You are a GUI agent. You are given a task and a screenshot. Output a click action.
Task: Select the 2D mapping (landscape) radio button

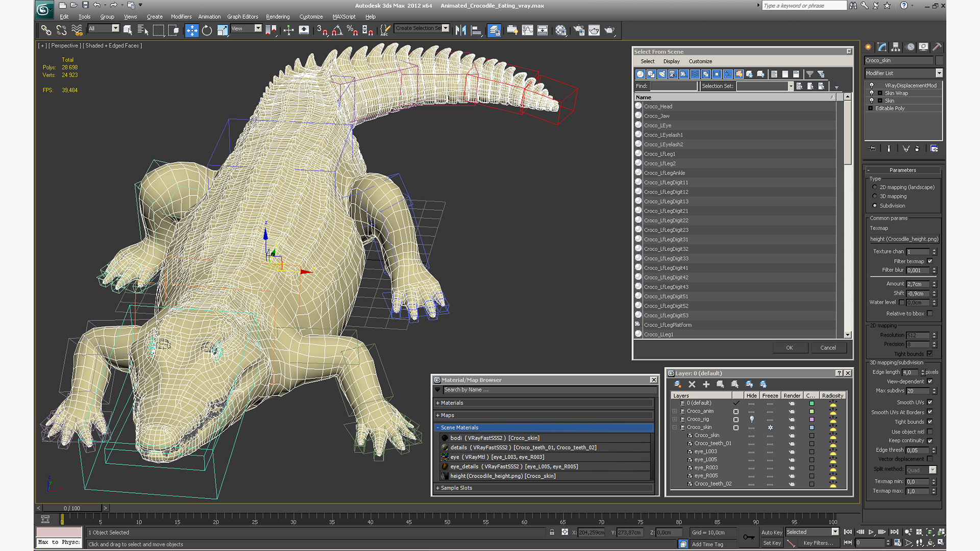pyautogui.click(x=875, y=187)
